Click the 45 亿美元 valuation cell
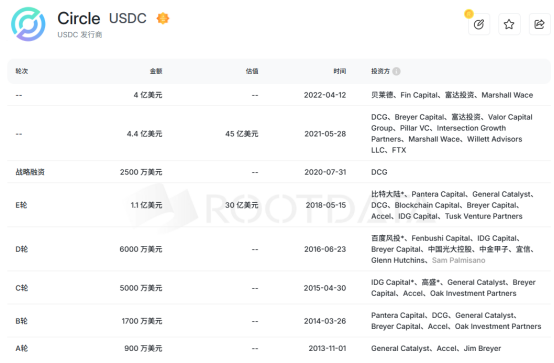Viewport: 554px width, 363px height. (242, 134)
